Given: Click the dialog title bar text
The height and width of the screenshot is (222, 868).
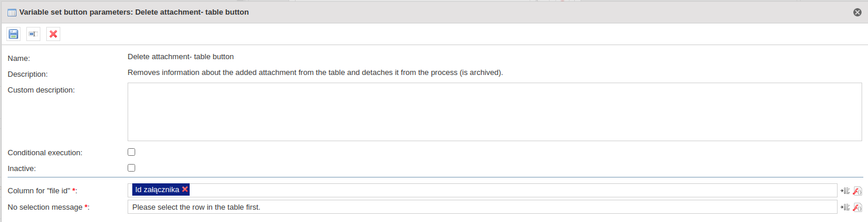Looking at the screenshot, I should click(x=134, y=12).
